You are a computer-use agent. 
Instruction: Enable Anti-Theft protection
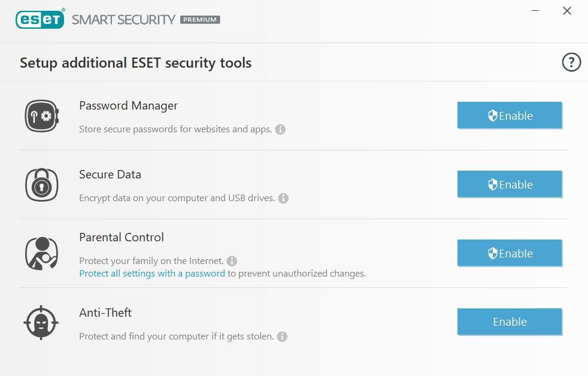coord(510,322)
